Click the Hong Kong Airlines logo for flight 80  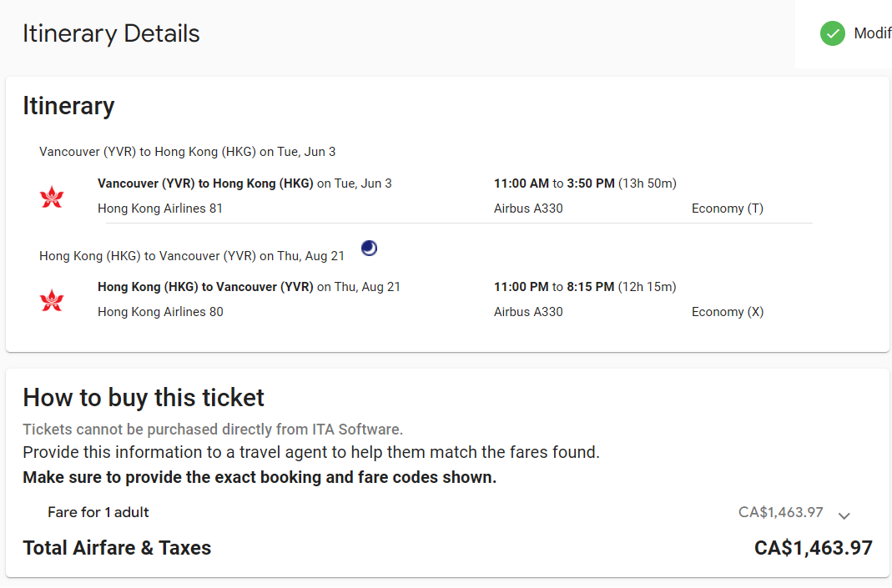tap(52, 300)
